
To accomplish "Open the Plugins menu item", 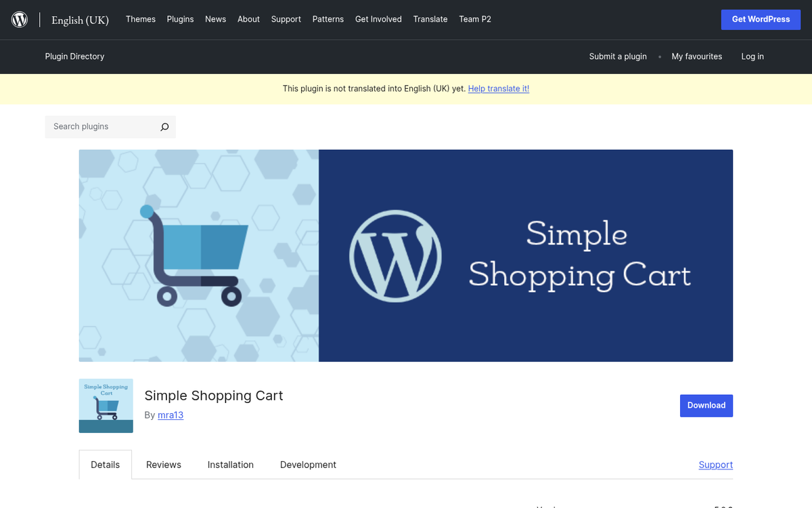I will pos(180,19).
